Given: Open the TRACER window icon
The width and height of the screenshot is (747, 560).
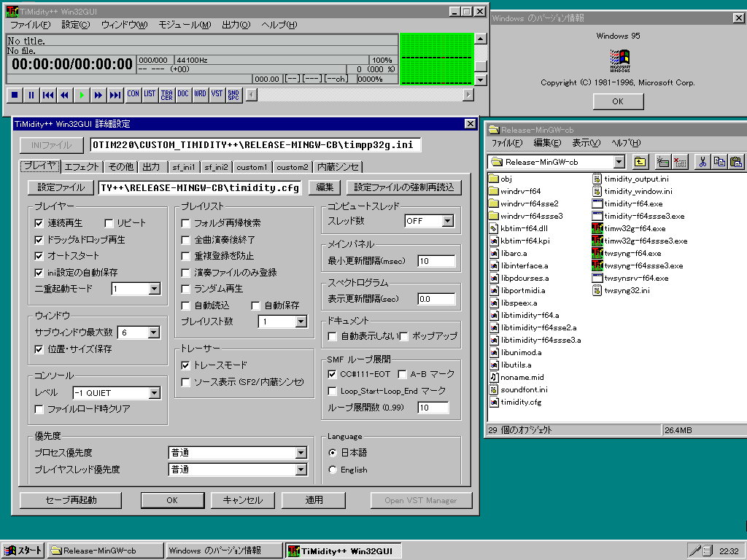Looking at the screenshot, I should tap(166, 95).
